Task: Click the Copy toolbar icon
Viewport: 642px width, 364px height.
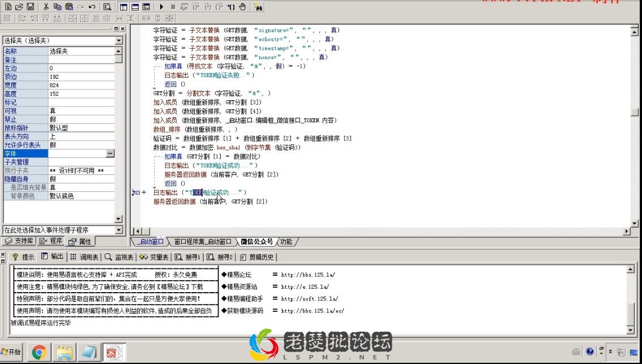Action: pyautogui.click(x=57, y=7)
